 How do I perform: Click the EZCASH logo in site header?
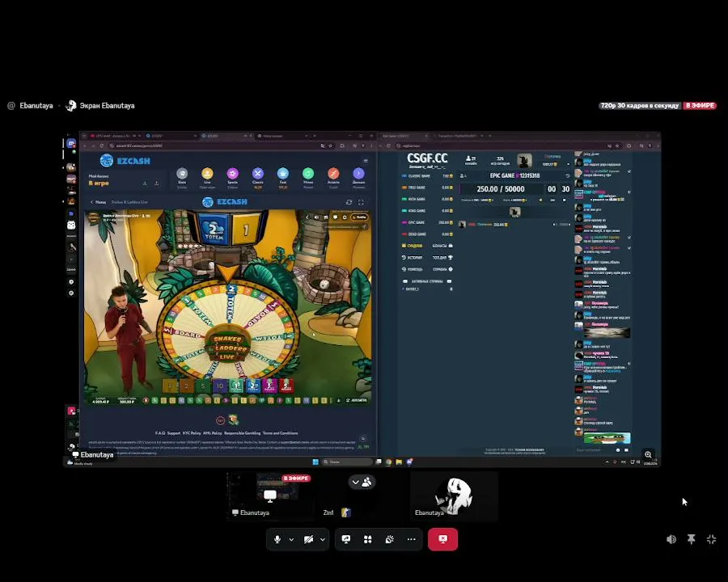click(x=125, y=161)
